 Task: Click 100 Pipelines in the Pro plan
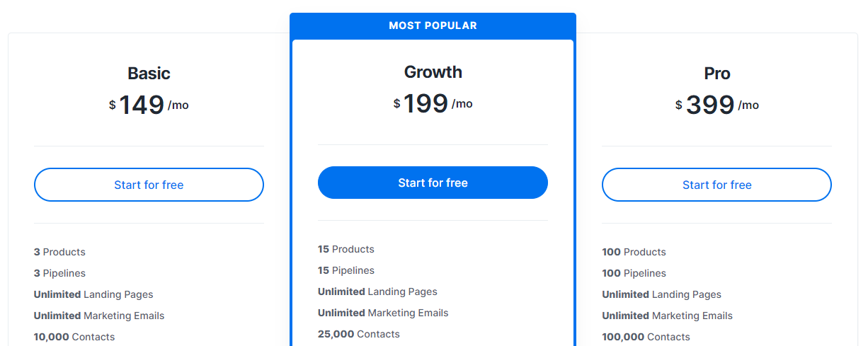(x=634, y=273)
